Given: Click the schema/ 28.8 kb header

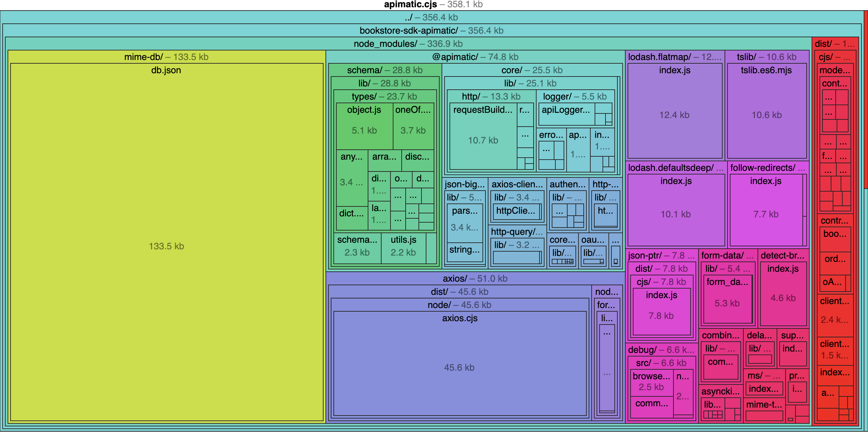Looking at the screenshot, I should click(385, 70).
